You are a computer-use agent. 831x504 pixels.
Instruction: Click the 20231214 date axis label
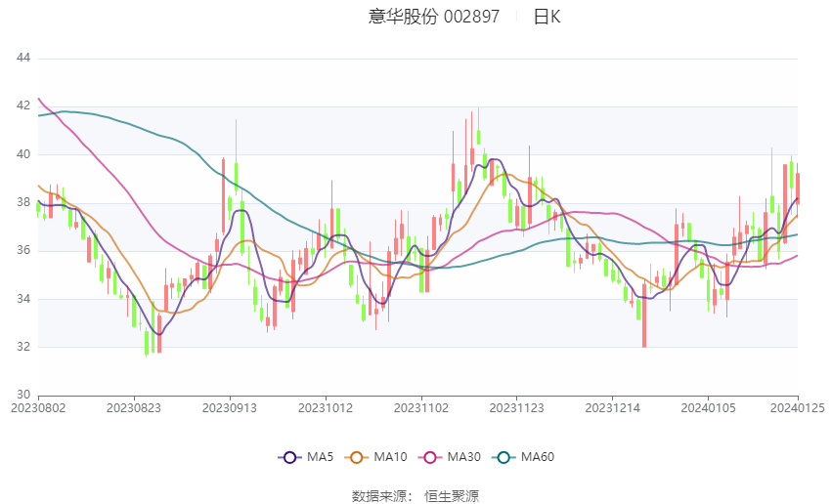pos(613,408)
